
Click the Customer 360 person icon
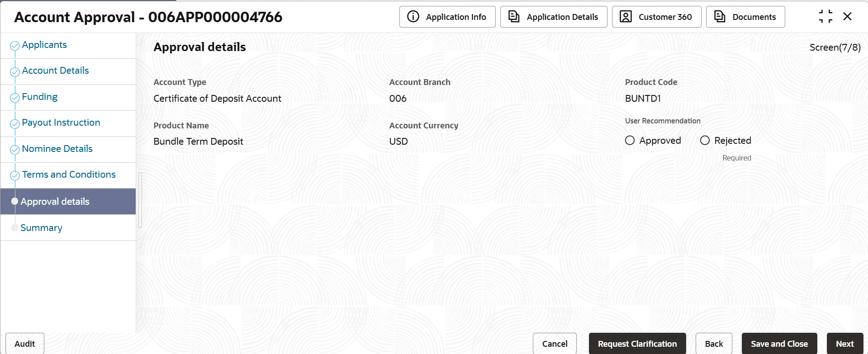pyautogui.click(x=626, y=17)
